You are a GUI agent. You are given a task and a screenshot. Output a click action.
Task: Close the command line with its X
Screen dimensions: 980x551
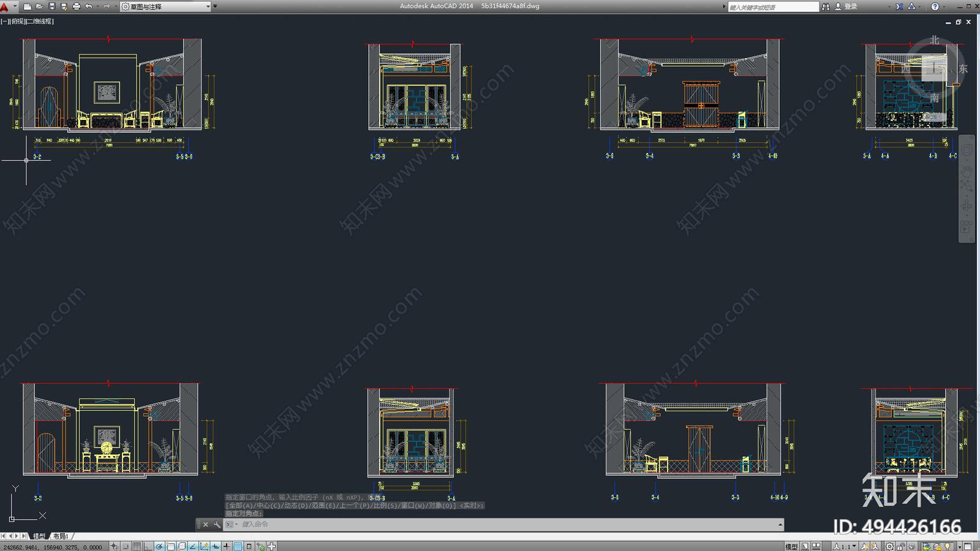click(x=206, y=525)
